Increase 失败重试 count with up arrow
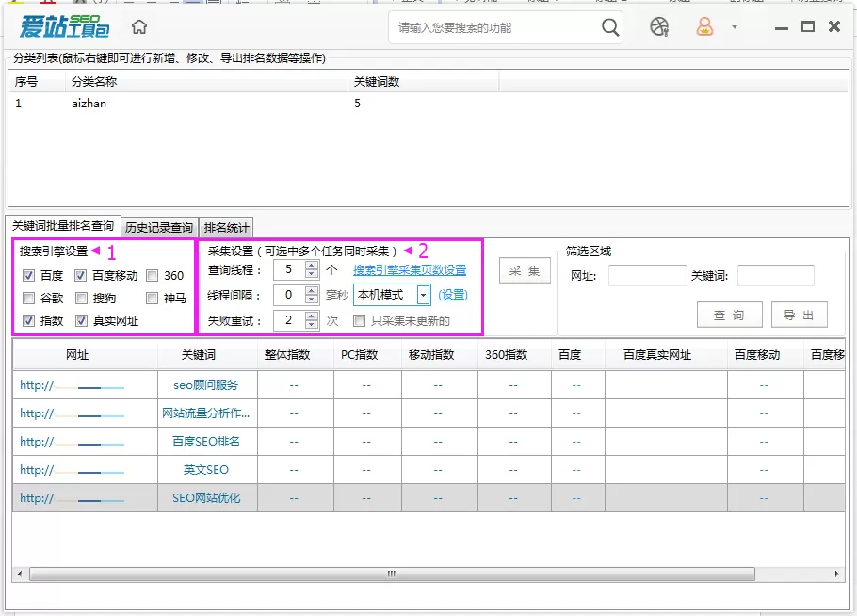The width and height of the screenshot is (857, 616). point(312,316)
